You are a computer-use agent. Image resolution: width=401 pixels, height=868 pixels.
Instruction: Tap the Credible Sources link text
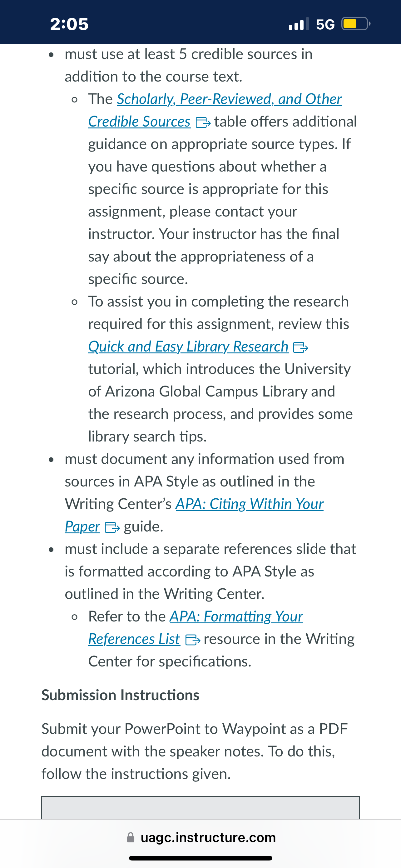point(139,122)
